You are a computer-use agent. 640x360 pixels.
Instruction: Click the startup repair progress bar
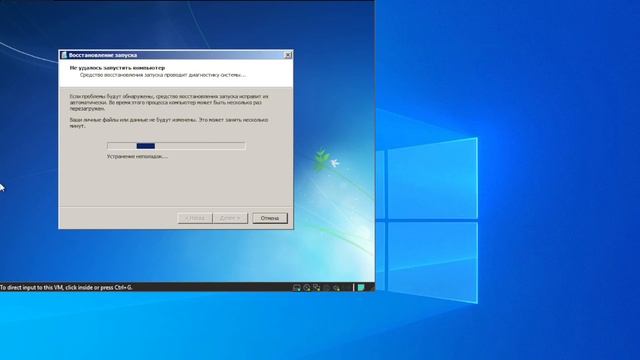coord(176,146)
